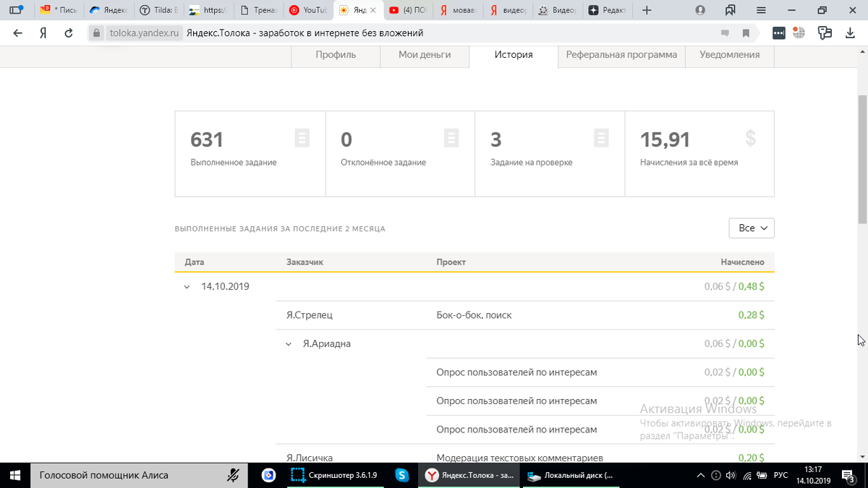The height and width of the screenshot is (488, 868).
Task: Click the 'Бок-о-бок, поиск' project row
Action: pyautogui.click(x=474, y=315)
